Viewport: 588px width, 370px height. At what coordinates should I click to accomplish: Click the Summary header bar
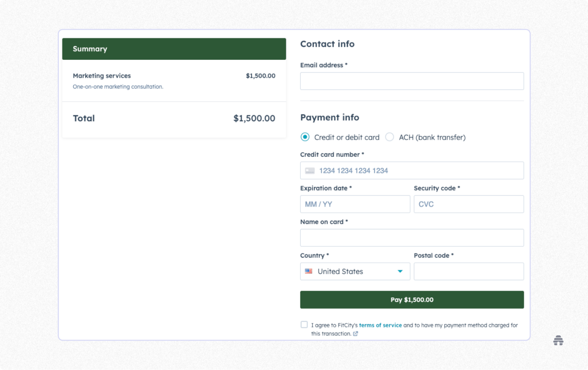[x=174, y=49]
